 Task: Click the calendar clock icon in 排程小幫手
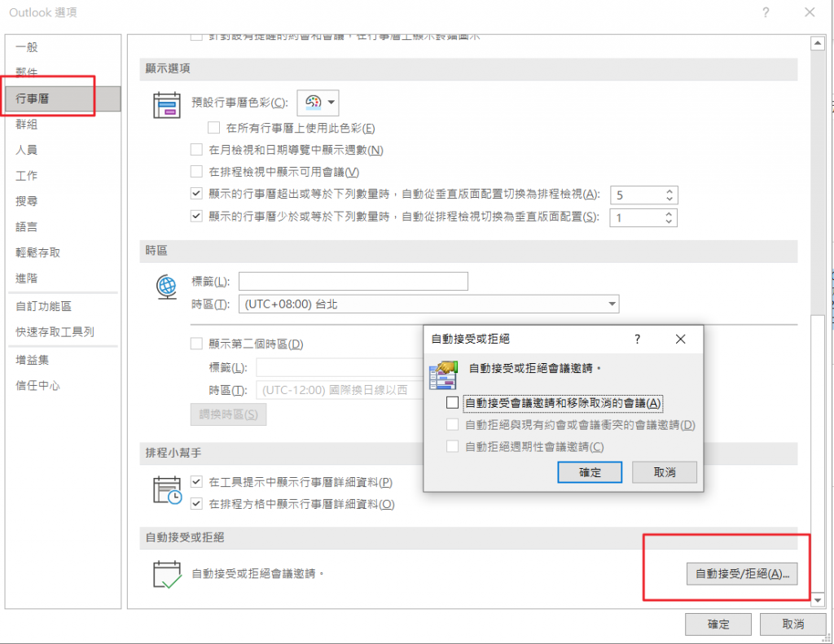(168, 490)
